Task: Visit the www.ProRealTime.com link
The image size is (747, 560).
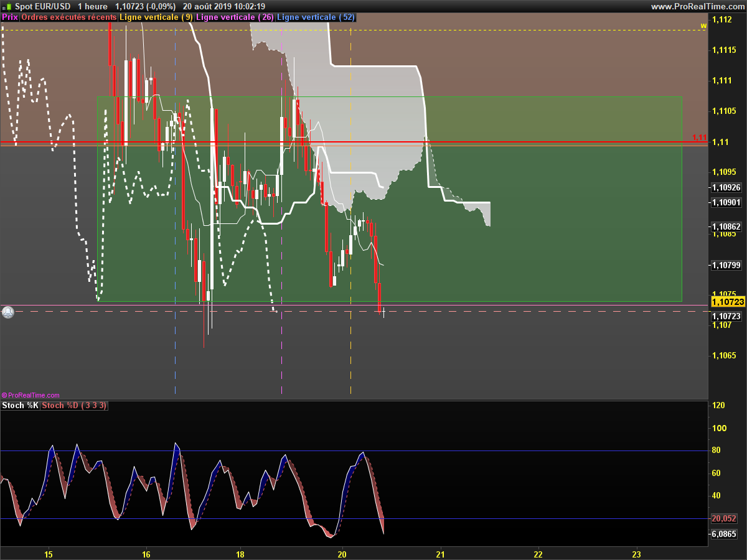Action: click(x=697, y=6)
